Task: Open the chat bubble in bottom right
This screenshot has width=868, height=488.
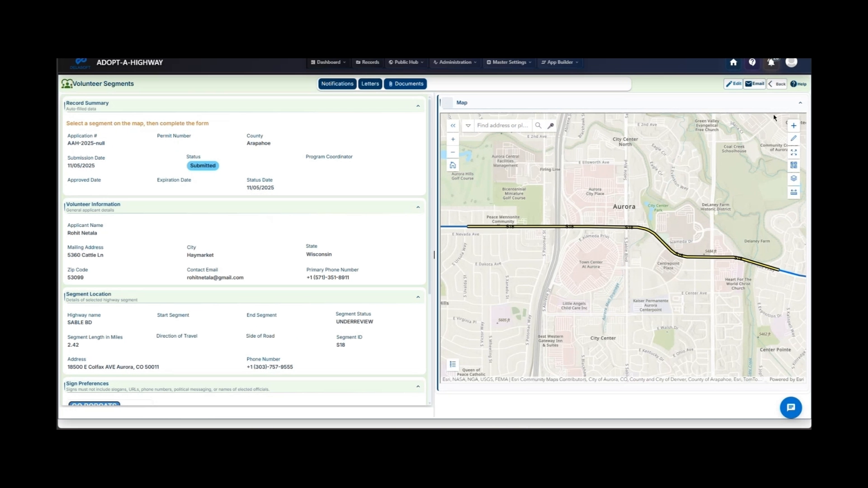Action: click(790, 407)
